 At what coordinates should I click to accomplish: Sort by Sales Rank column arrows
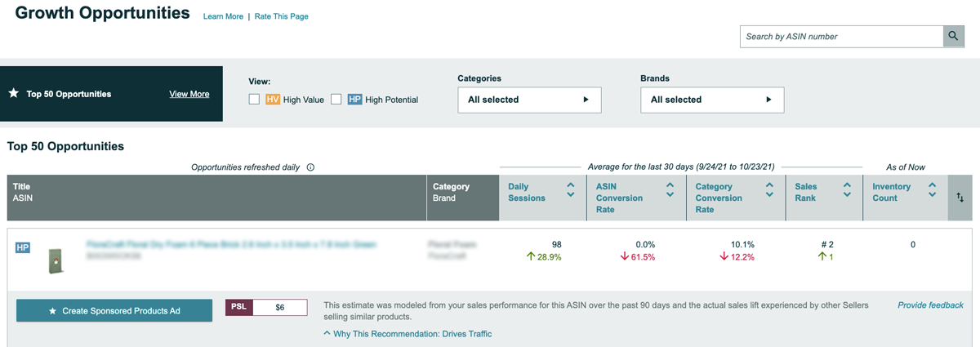click(x=847, y=191)
